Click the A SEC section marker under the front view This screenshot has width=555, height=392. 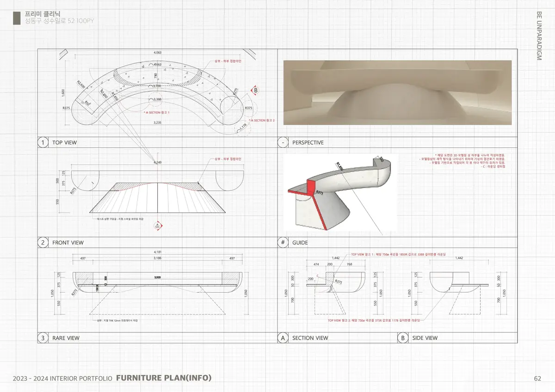(x=157, y=226)
